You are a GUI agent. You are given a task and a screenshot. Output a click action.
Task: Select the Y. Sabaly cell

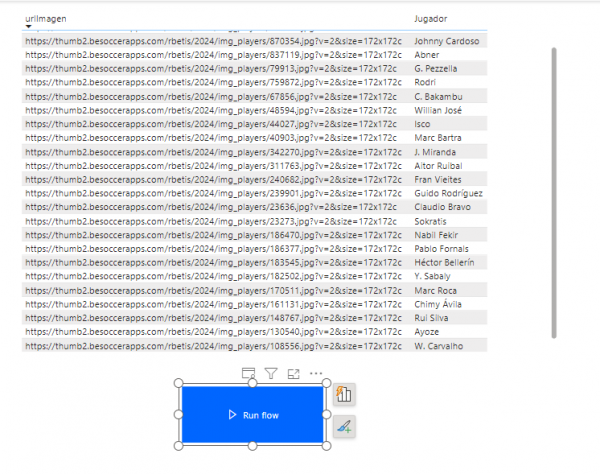(432, 276)
